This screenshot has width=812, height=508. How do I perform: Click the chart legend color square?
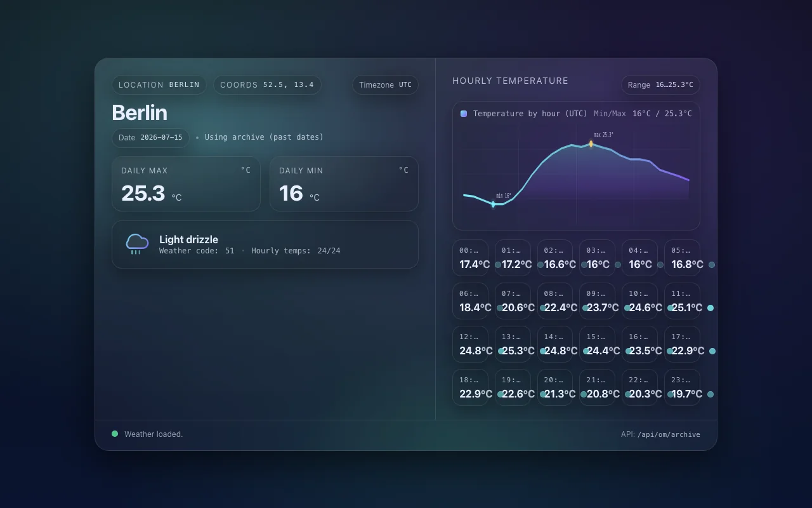coord(464,114)
